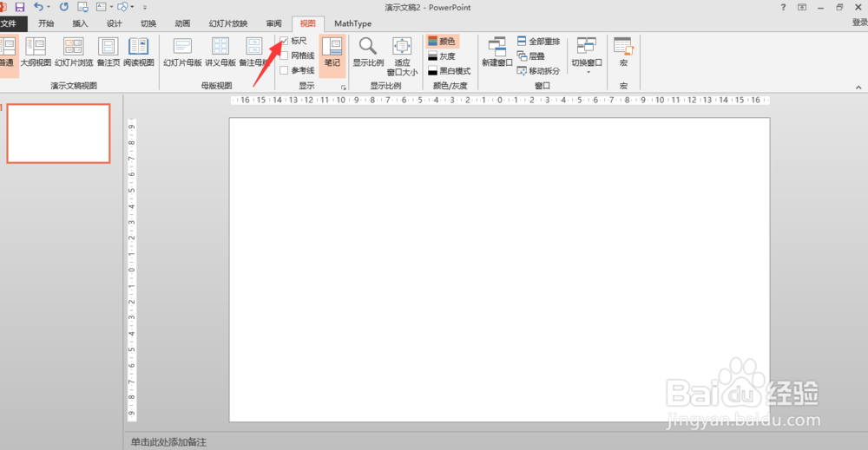Screen dimensions: 868x450
Task: Open dropdown arrow beside the shapes icon
Action: pos(132,7)
